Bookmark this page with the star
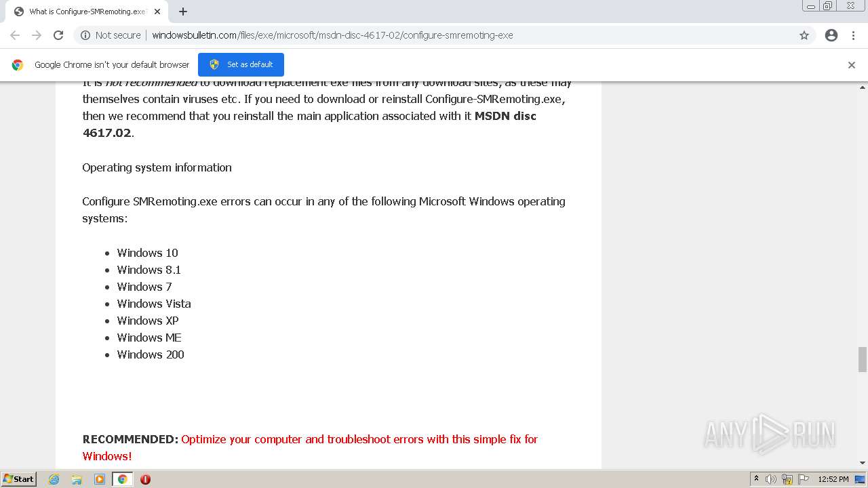868x488 pixels. coord(804,35)
